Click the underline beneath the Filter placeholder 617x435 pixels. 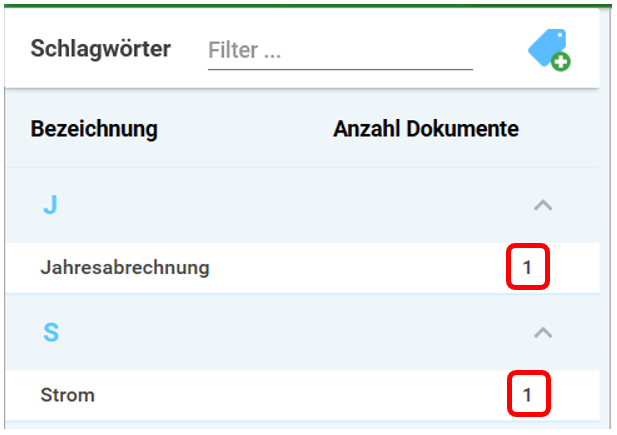pos(340,69)
